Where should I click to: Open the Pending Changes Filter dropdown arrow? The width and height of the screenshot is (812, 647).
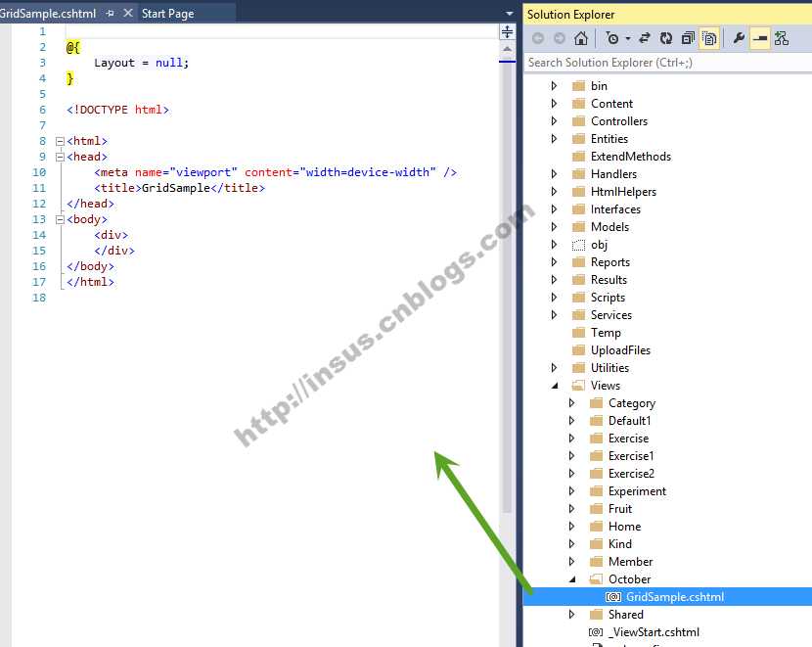point(628,39)
